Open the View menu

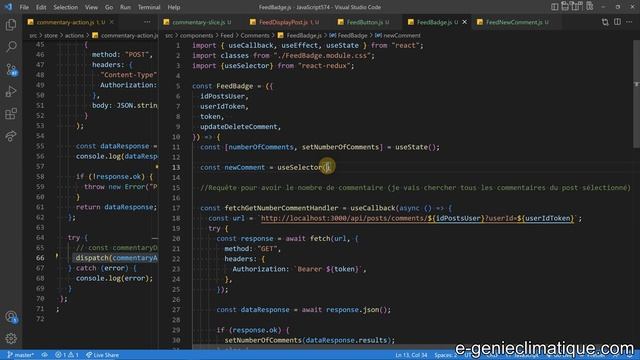[91, 7]
